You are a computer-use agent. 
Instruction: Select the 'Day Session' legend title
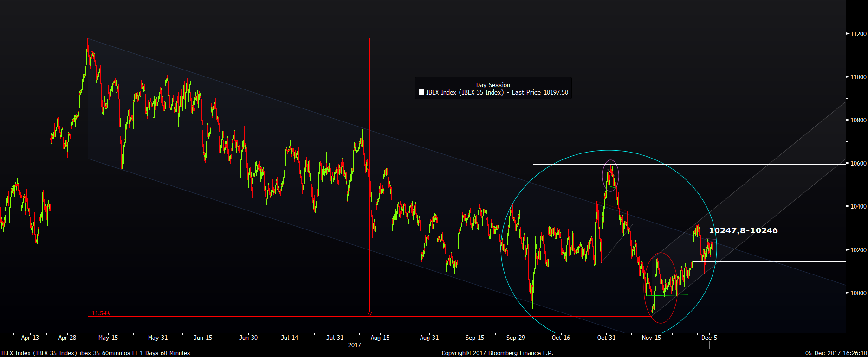(493, 85)
